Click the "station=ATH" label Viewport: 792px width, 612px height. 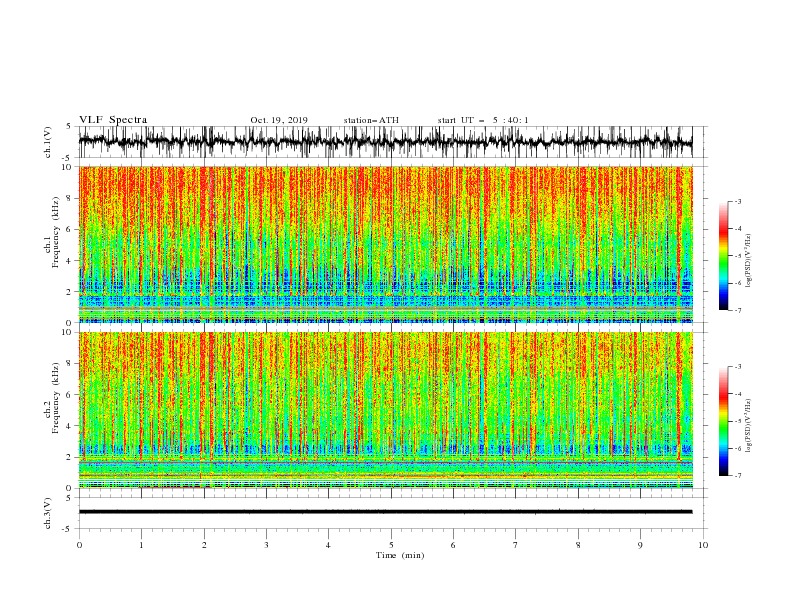[x=371, y=120]
